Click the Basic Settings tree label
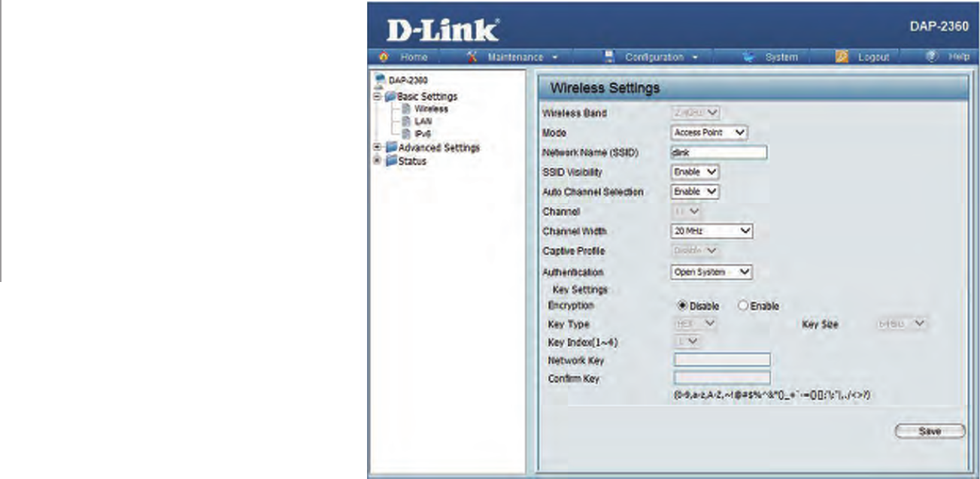The image size is (980, 479). [x=427, y=96]
